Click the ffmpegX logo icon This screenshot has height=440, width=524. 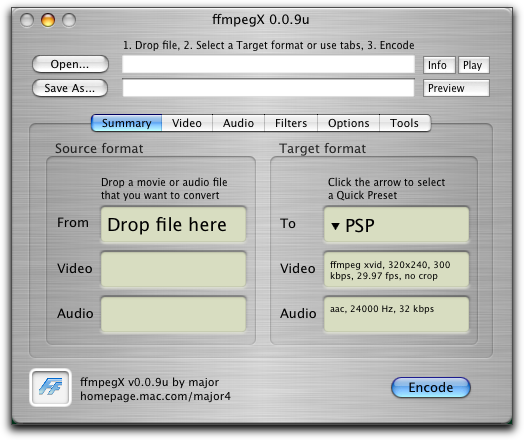(x=50, y=387)
